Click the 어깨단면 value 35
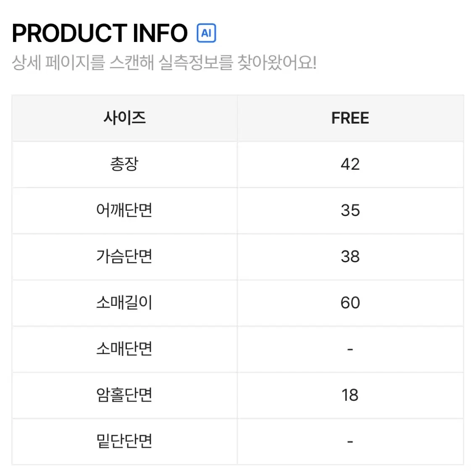 click(350, 210)
